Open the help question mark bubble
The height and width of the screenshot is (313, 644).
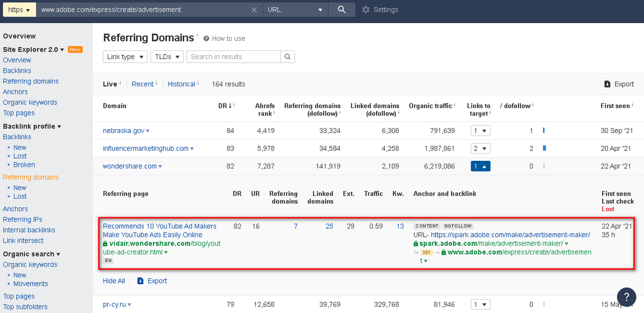tap(626, 297)
